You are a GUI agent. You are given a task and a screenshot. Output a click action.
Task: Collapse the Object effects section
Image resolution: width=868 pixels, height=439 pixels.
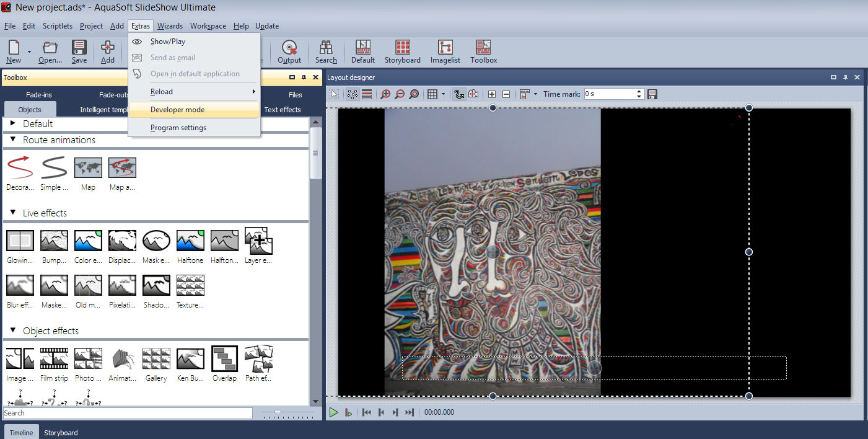click(x=13, y=330)
